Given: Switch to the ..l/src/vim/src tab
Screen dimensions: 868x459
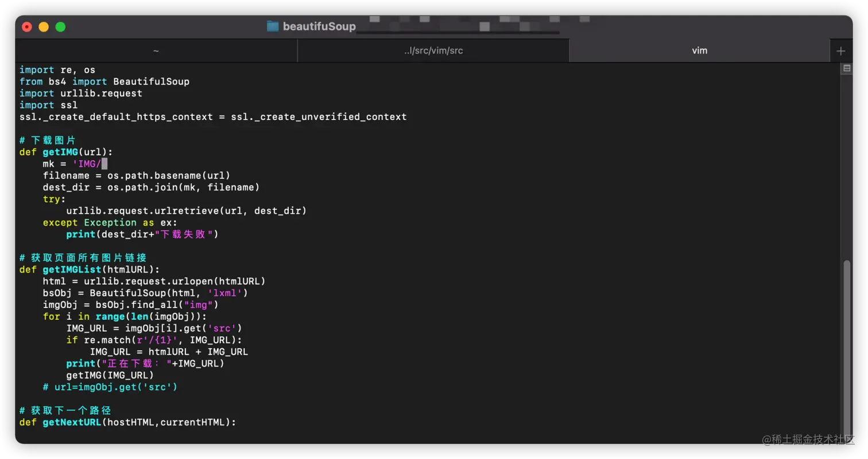Looking at the screenshot, I should click(433, 50).
